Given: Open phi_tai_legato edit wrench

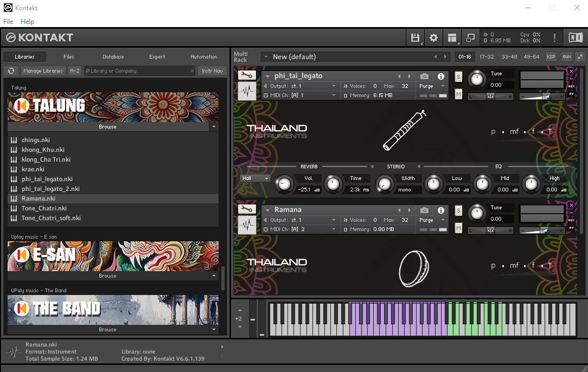Looking at the screenshot, I should tap(247, 75).
